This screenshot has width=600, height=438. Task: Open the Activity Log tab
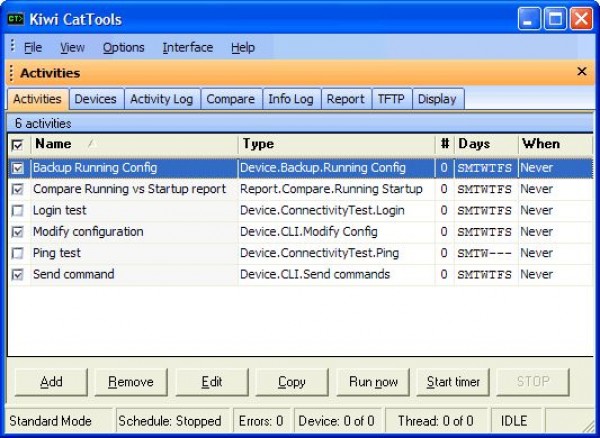click(x=162, y=99)
